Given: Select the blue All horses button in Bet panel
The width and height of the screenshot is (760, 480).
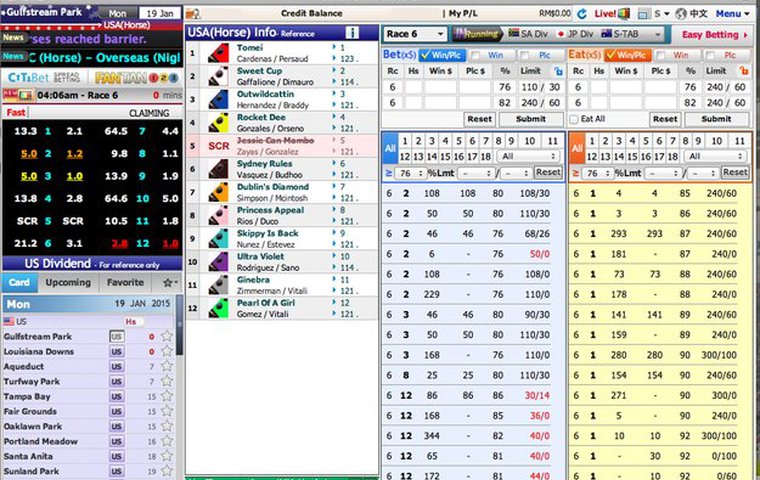Looking at the screenshot, I should click(x=390, y=148).
